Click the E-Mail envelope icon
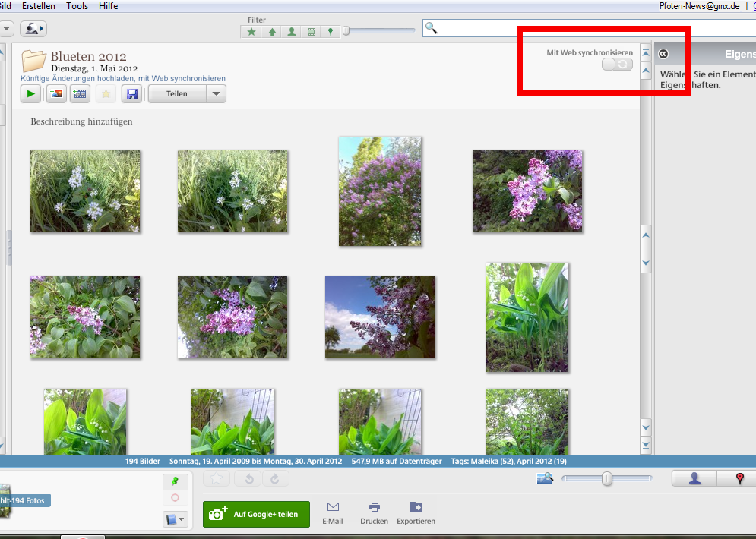The image size is (756, 539). [x=333, y=506]
